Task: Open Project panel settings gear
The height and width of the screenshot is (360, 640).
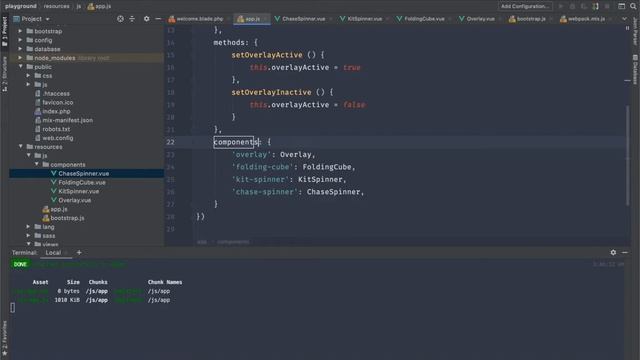Action: click(x=147, y=19)
